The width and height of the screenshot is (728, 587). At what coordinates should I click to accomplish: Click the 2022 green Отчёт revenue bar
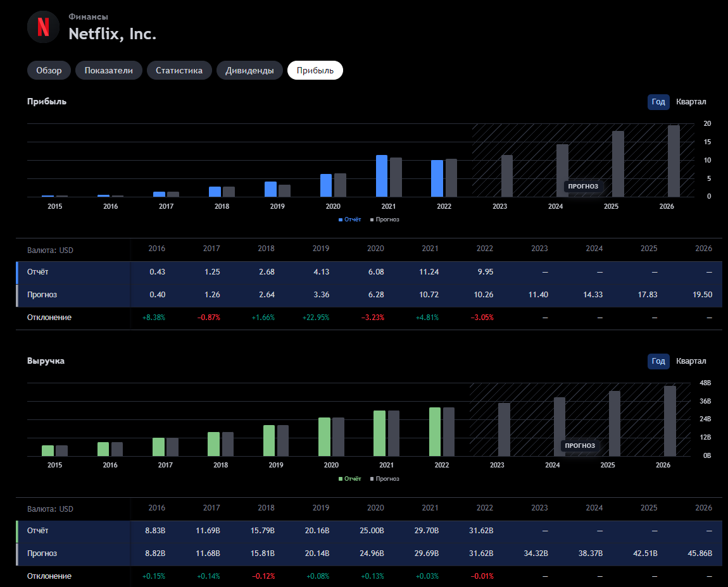coord(435,432)
